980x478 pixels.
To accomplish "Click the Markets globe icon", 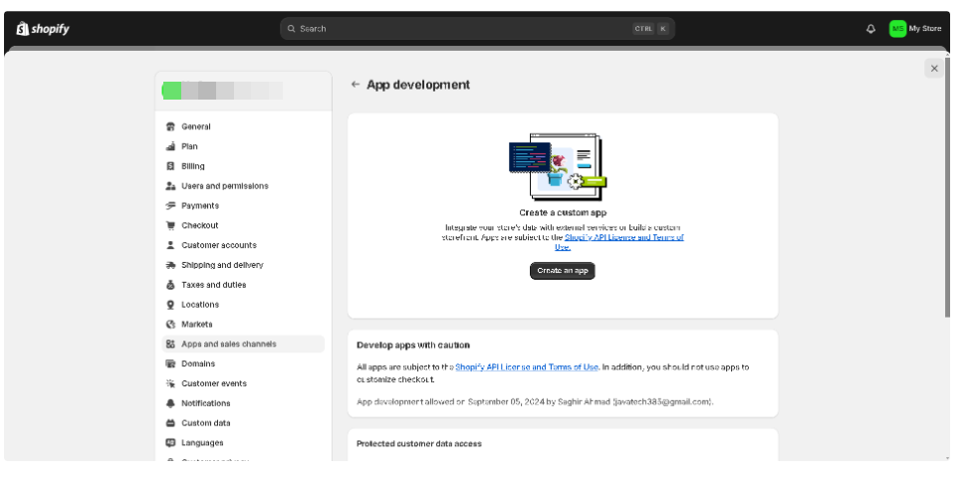I will 170,325.
